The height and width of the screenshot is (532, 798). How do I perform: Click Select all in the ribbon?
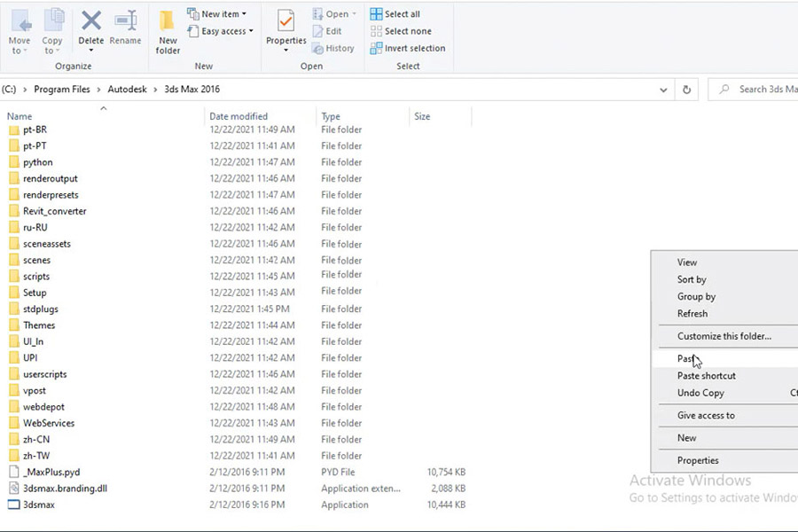[395, 14]
